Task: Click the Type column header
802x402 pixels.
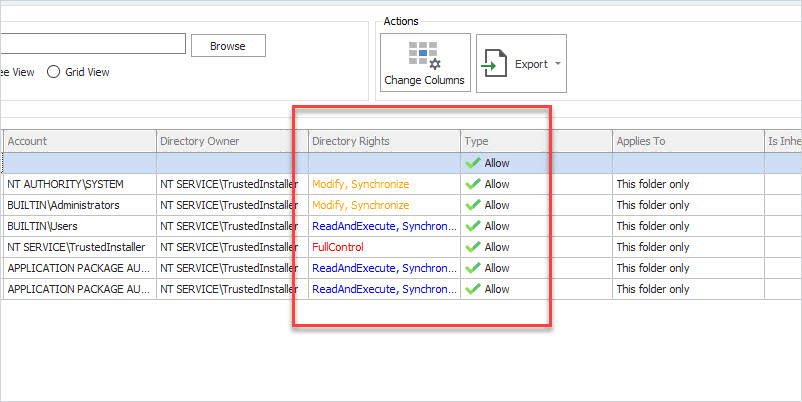Action: click(x=536, y=141)
